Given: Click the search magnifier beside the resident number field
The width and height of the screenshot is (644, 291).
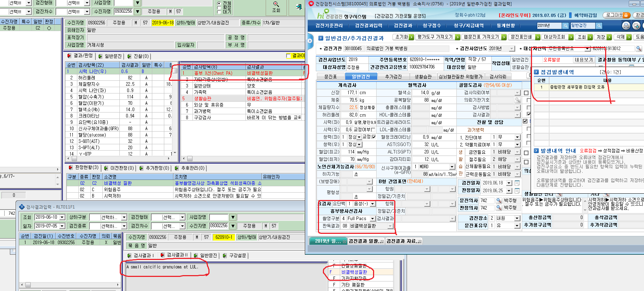Looking at the screenshot, I should click(x=639, y=49).
